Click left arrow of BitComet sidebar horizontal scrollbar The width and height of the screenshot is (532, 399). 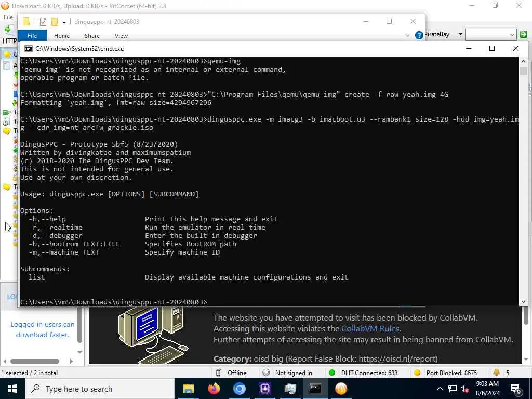(5, 362)
